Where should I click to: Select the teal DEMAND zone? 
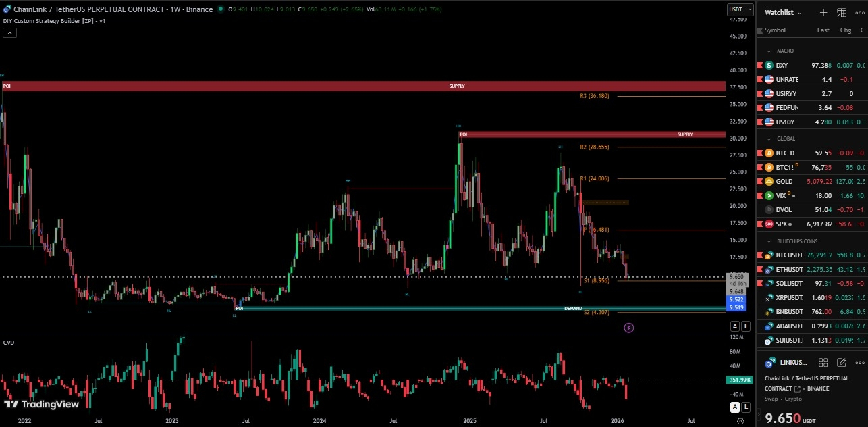(x=480, y=308)
